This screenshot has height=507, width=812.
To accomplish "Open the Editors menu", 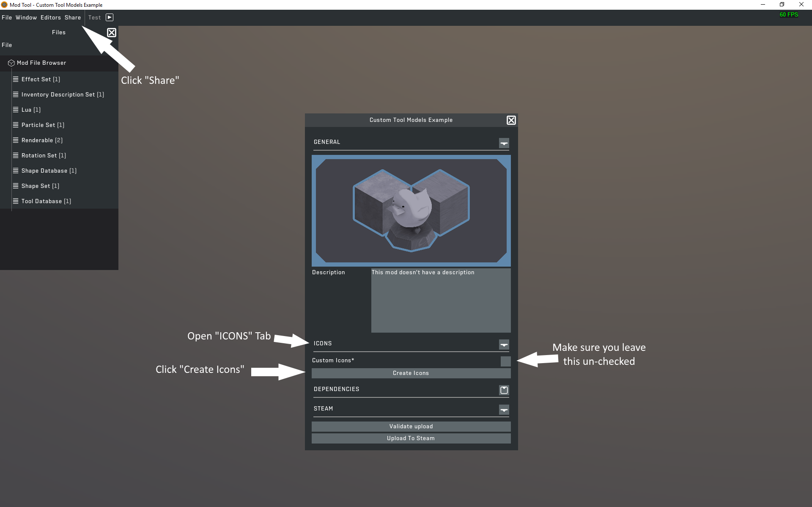I will coord(51,17).
